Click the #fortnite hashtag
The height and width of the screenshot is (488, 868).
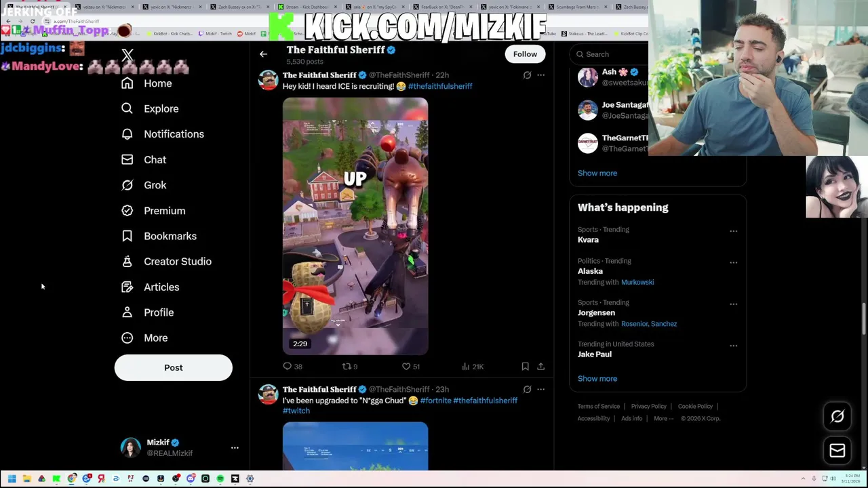point(435,401)
